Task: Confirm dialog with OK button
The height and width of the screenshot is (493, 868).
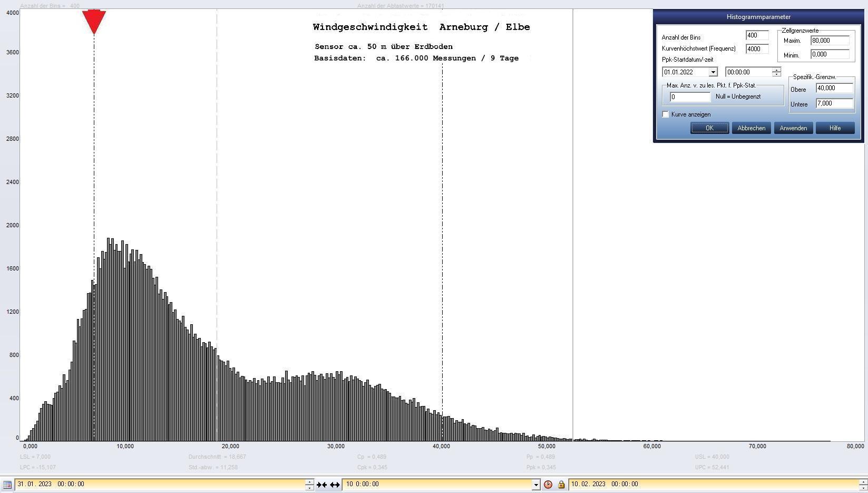Action: [709, 128]
